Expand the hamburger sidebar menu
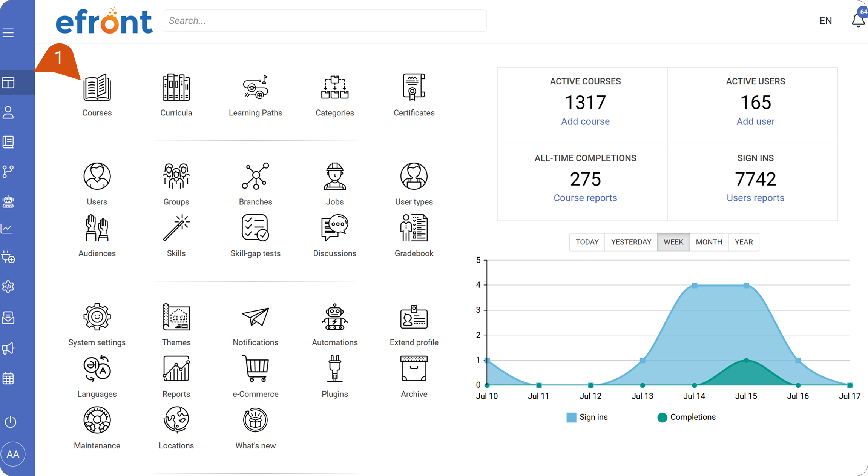This screenshot has width=868, height=476. click(8, 33)
